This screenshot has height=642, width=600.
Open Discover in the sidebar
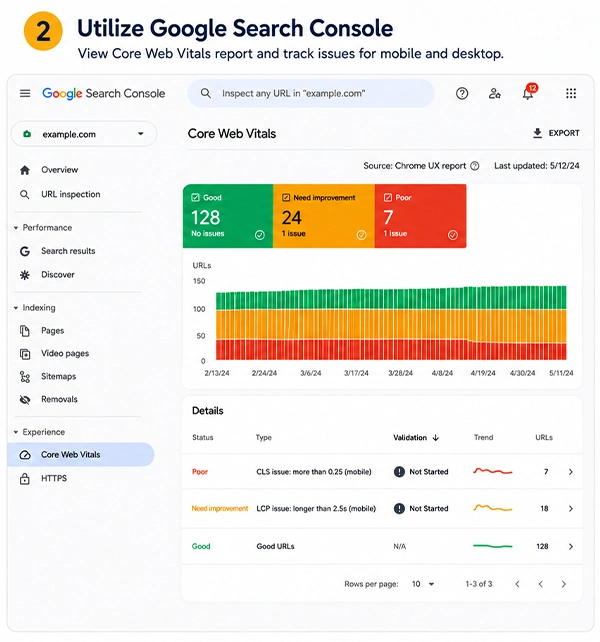(58, 275)
